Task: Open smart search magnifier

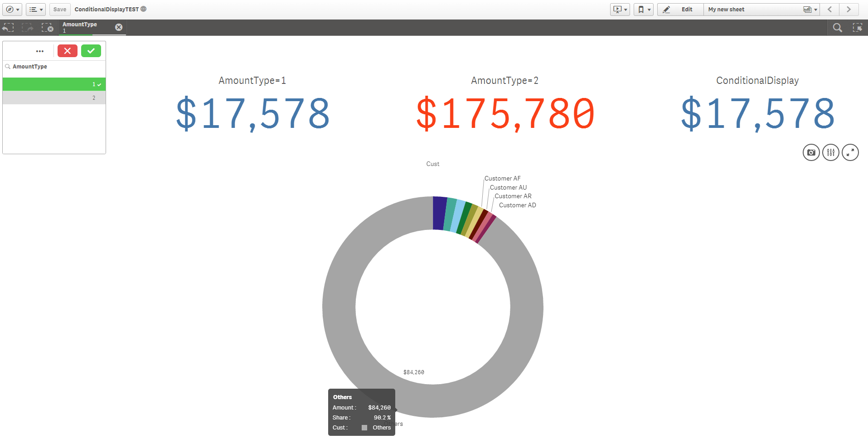Action: coord(838,28)
